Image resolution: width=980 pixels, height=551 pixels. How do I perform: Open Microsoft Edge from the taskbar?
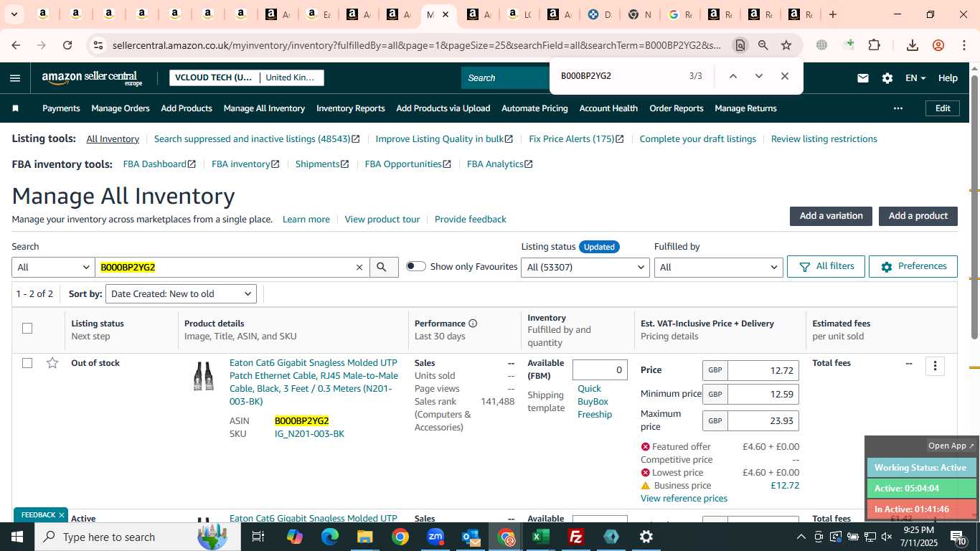pos(330,537)
